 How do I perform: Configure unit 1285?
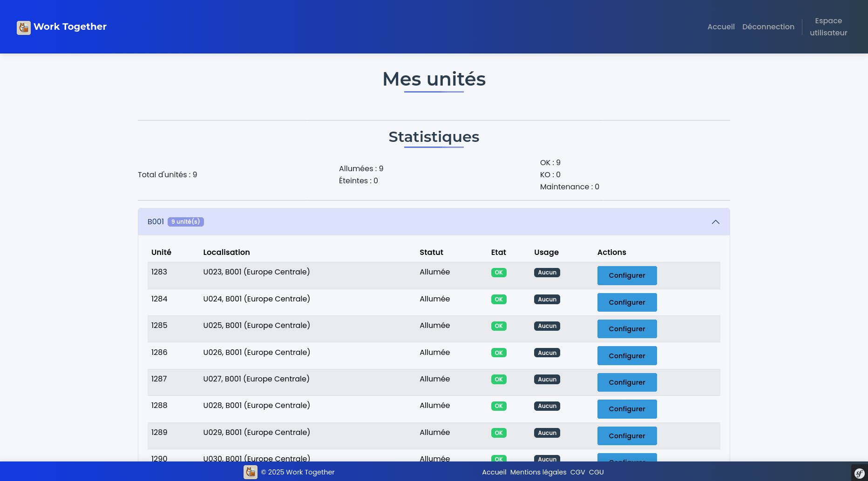click(627, 329)
